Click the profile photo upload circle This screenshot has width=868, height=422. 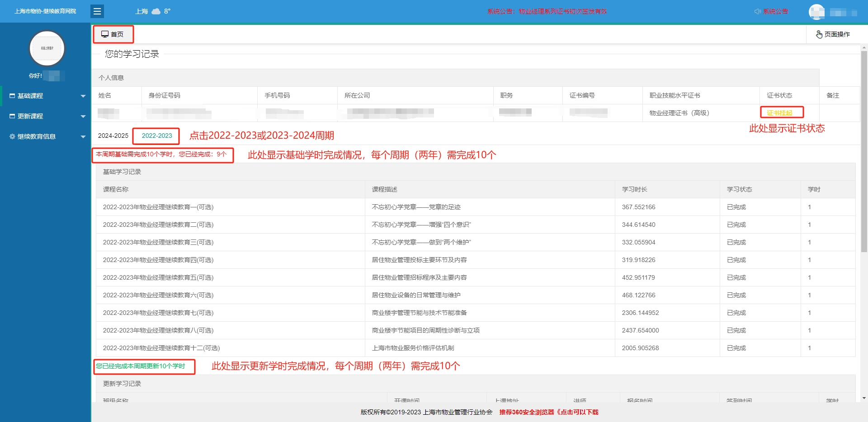click(47, 48)
